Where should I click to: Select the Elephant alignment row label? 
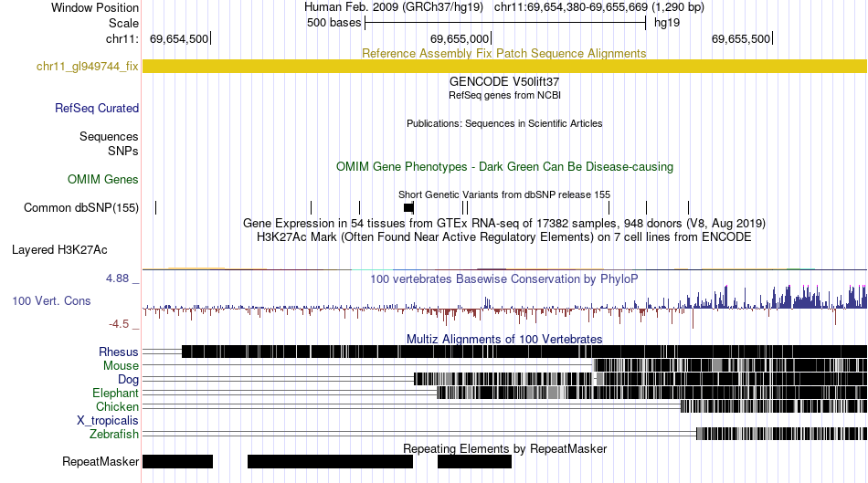(116, 393)
